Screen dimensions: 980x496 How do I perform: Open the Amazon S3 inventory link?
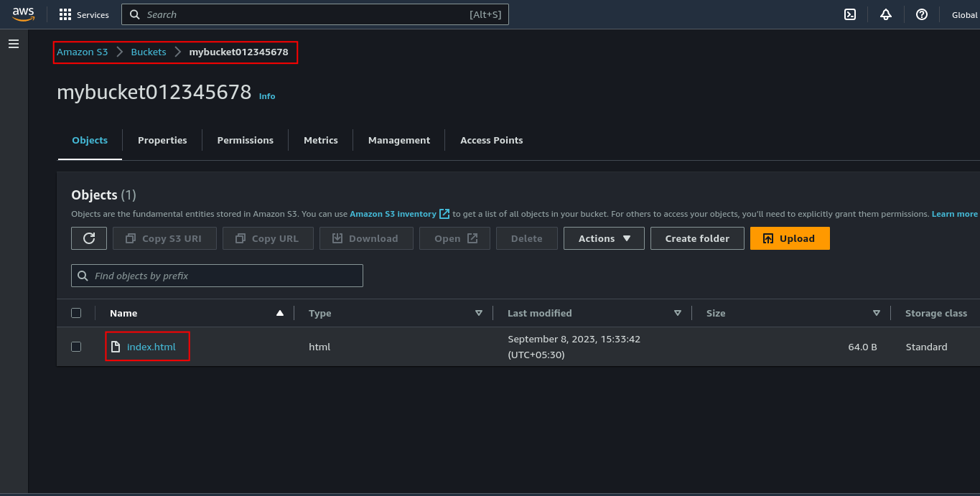(x=399, y=214)
